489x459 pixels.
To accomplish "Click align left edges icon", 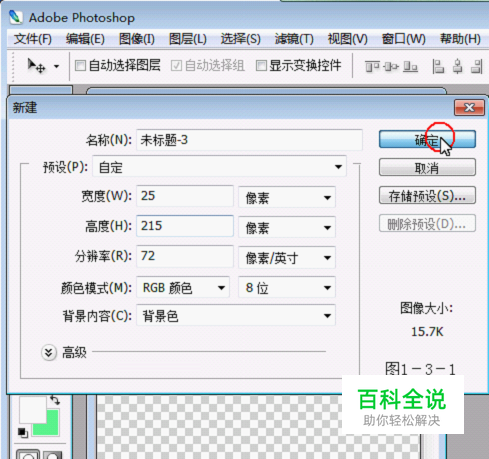I will tap(438, 66).
